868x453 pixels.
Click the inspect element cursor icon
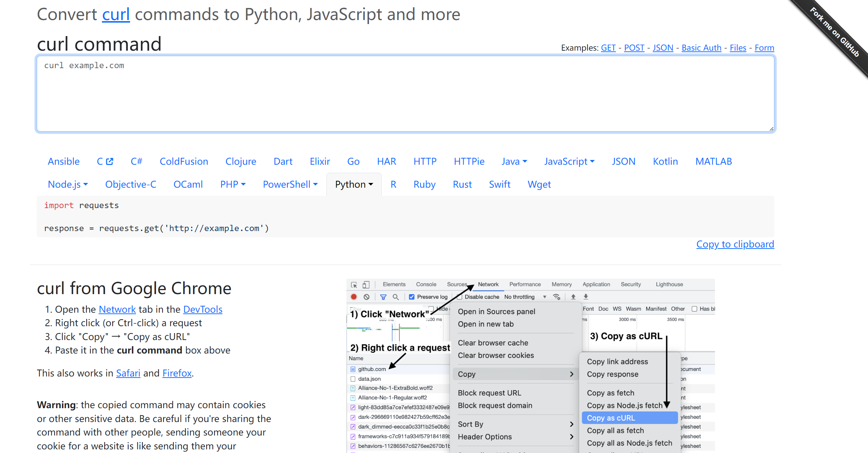coord(354,285)
